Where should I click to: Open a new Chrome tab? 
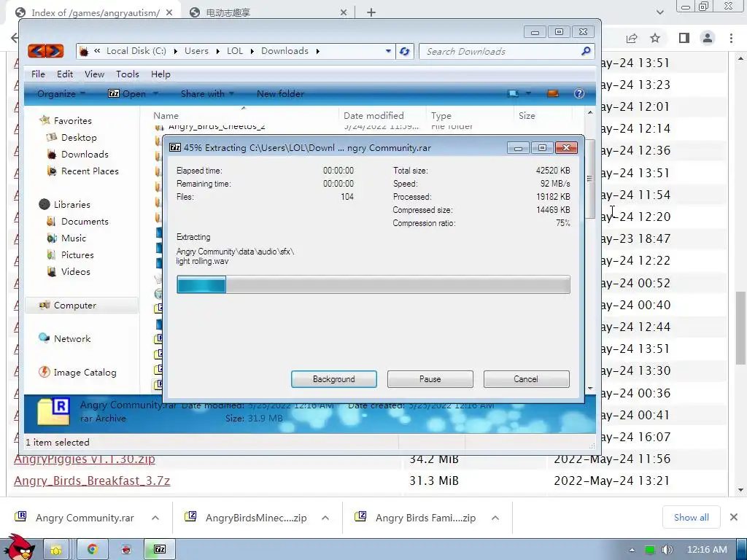pos(371,13)
